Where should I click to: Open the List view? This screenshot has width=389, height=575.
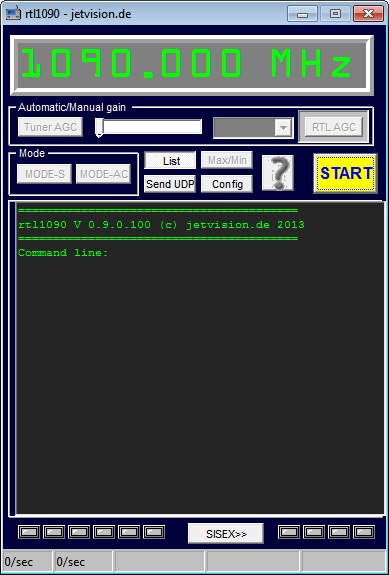(x=170, y=160)
